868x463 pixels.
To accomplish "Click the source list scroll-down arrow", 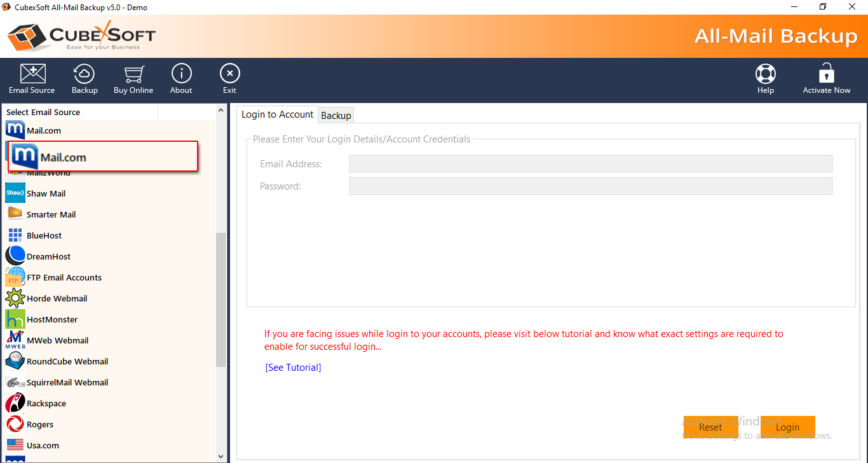I will (221, 456).
